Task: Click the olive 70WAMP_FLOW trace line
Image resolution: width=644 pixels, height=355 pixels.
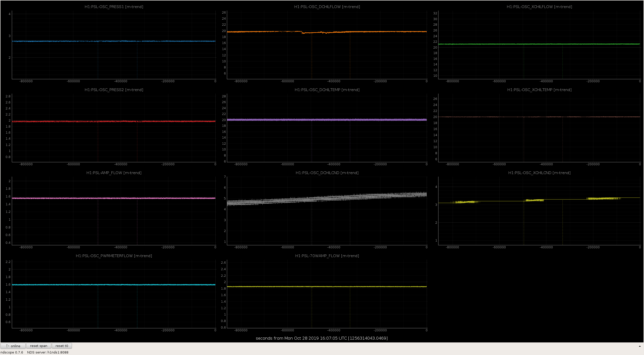Action: coord(327,287)
